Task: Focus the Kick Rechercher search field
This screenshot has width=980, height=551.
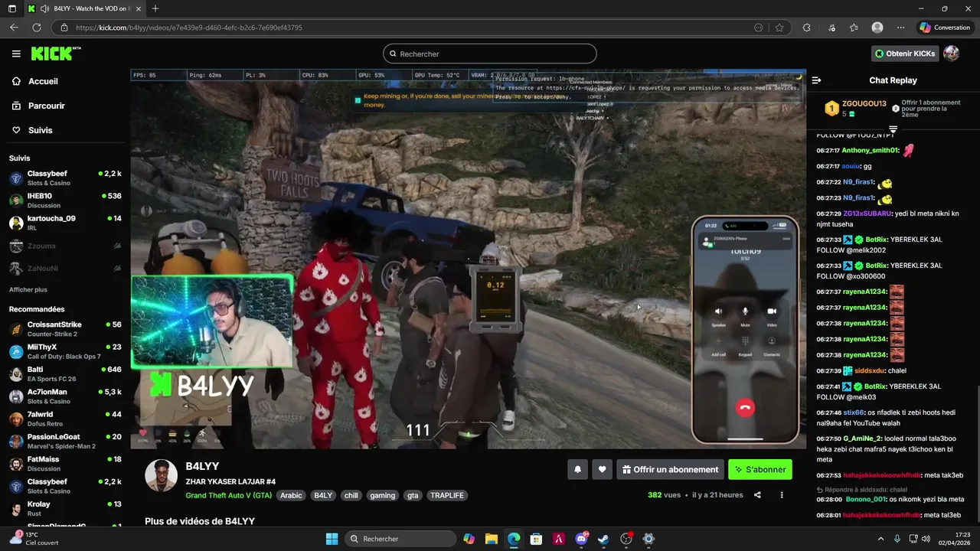Action: tap(490, 54)
